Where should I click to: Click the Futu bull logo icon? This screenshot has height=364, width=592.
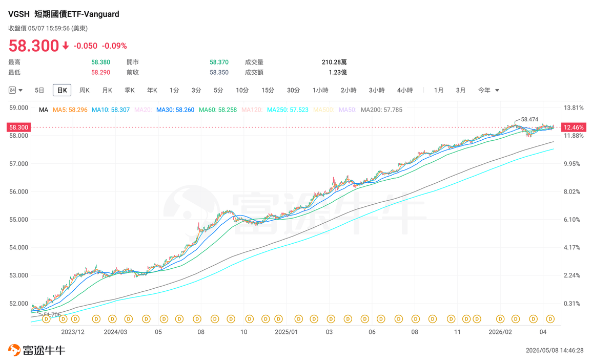click(x=14, y=350)
